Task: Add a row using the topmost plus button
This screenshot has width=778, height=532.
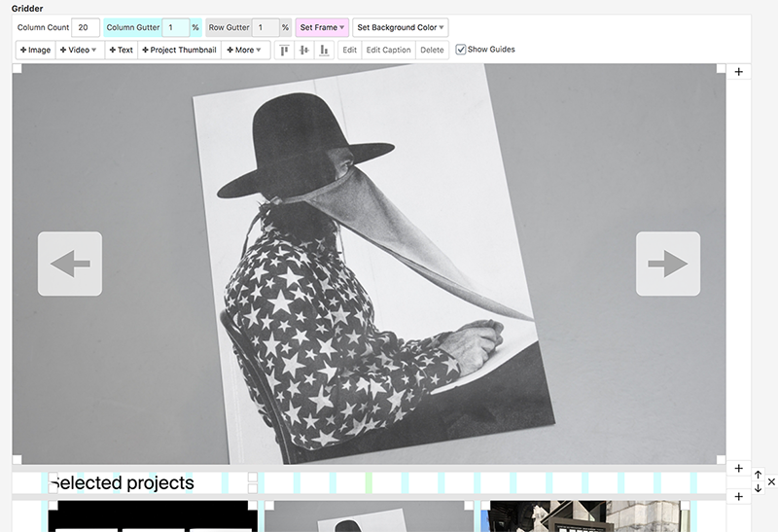Action: click(x=738, y=72)
